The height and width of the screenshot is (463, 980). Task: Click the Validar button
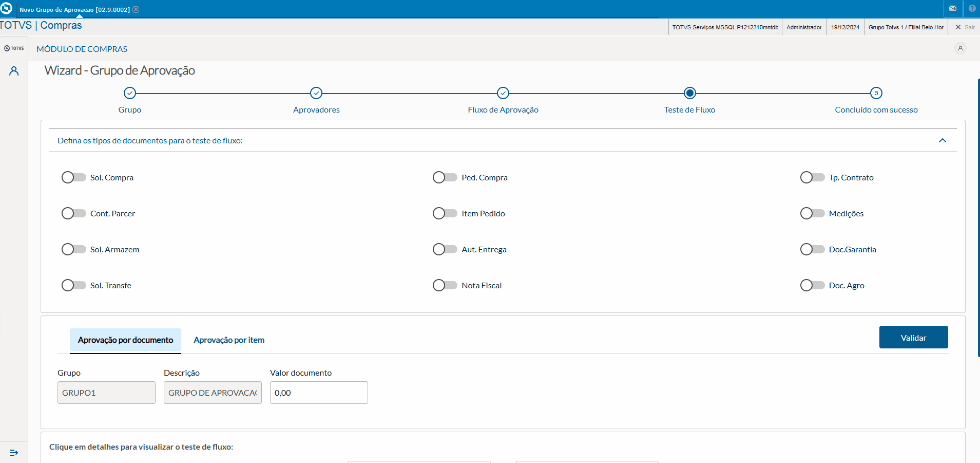[x=914, y=337]
